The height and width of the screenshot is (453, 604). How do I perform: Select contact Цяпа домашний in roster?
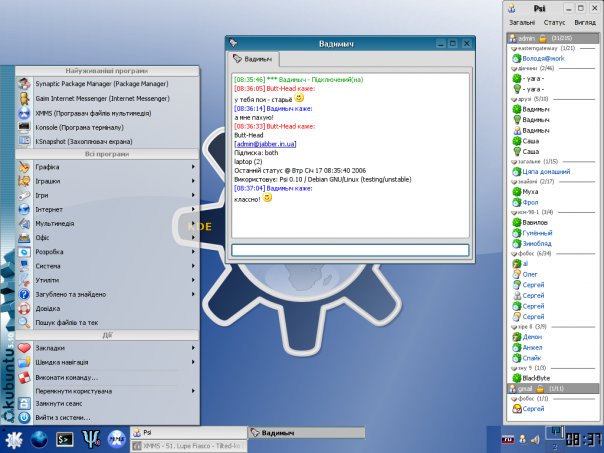point(552,171)
